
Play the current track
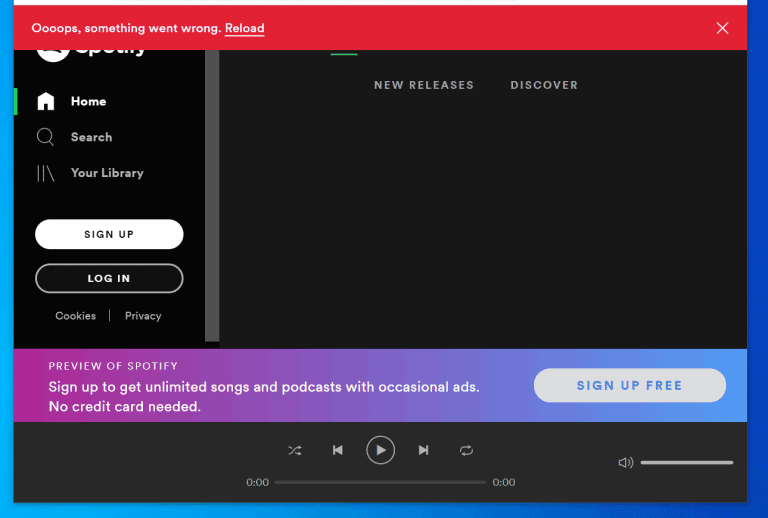pyautogui.click(x=381, y=450)
